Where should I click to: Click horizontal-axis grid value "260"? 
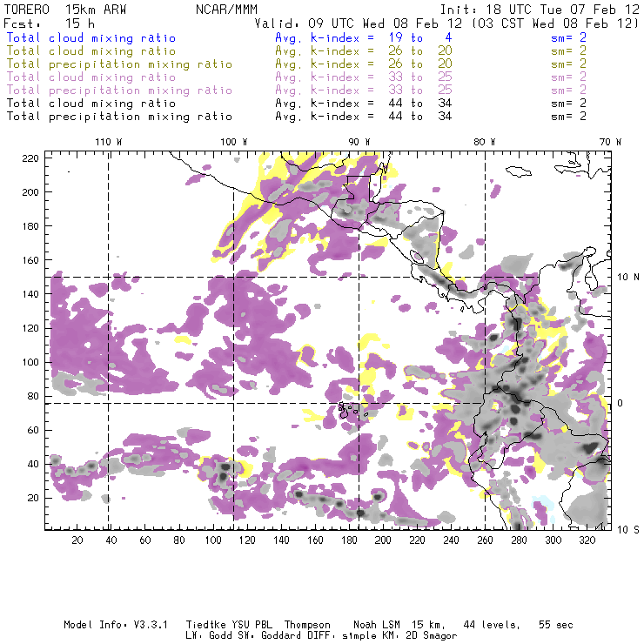pos(485,540)
